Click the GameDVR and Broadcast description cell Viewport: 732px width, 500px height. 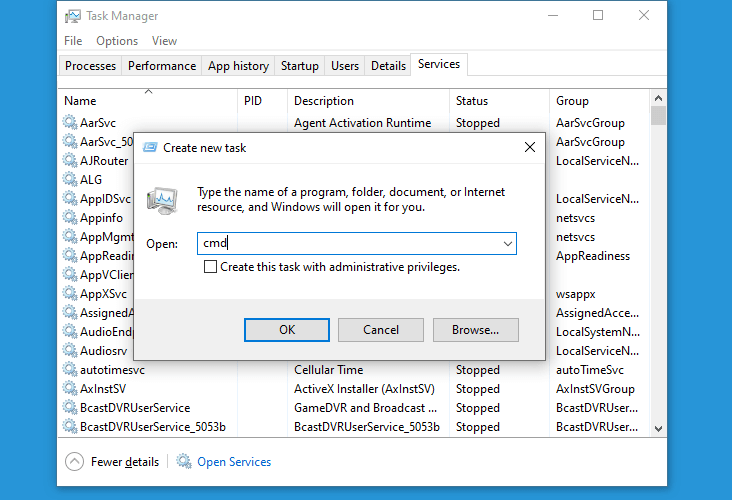point(366,408)
